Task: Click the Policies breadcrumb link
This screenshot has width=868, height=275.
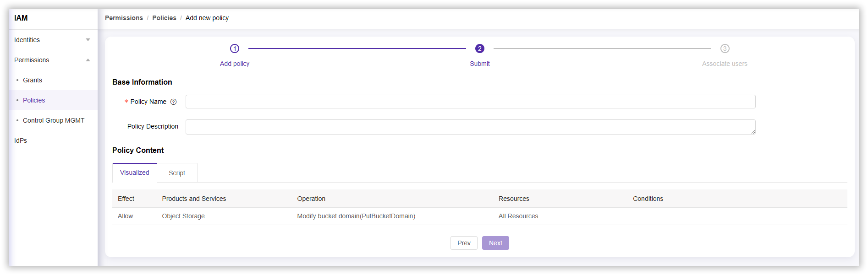Action: (x=164, y=18)
